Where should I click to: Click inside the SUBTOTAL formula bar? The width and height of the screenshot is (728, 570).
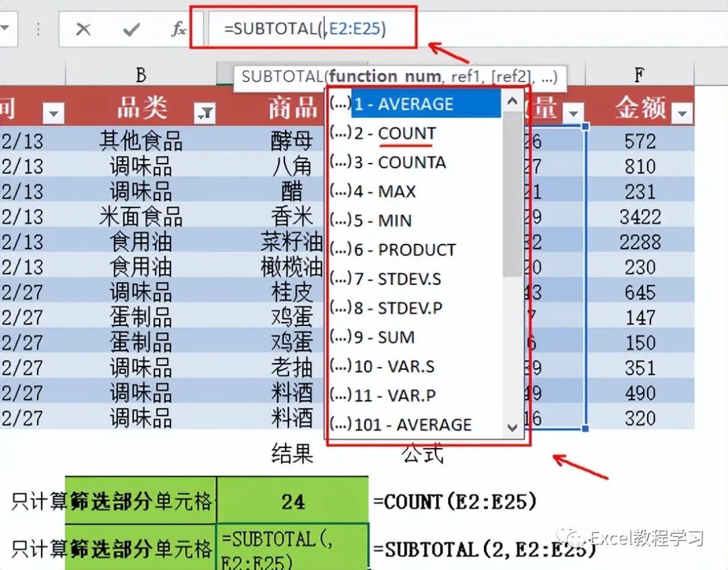[x=305, y=29]
